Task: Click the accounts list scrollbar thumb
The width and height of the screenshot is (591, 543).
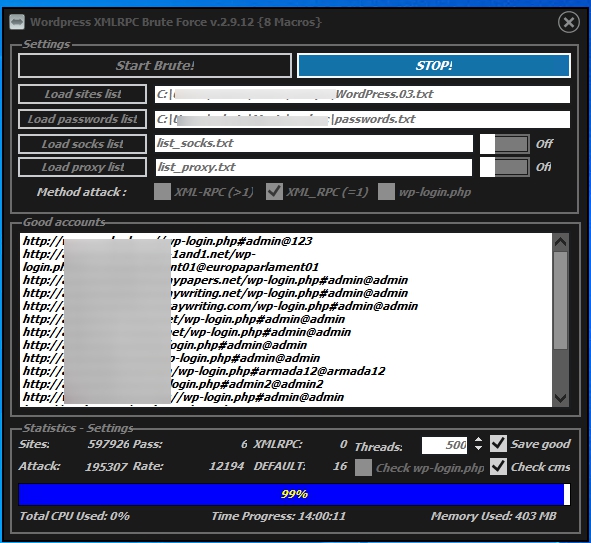Action: 560,300
